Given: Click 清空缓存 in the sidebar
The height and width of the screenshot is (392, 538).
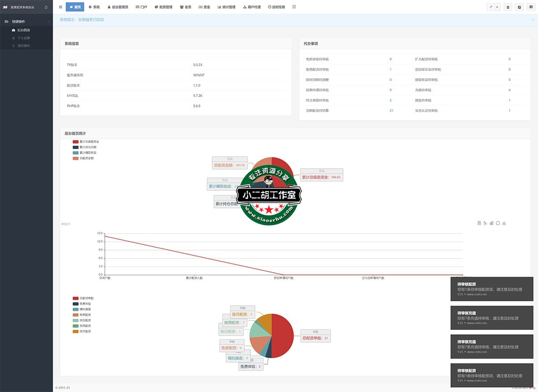Looking at the screenshot, I should 23,46.
